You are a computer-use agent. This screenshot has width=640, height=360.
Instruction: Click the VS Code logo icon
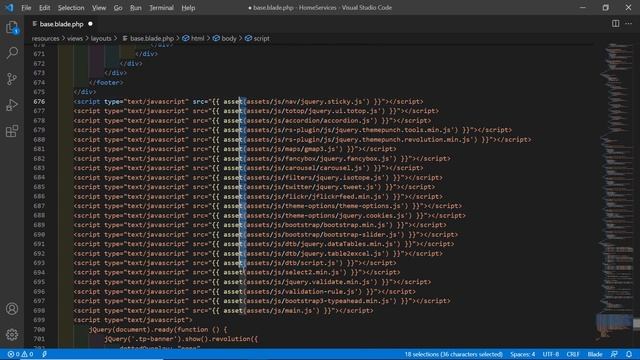[9, 7]
